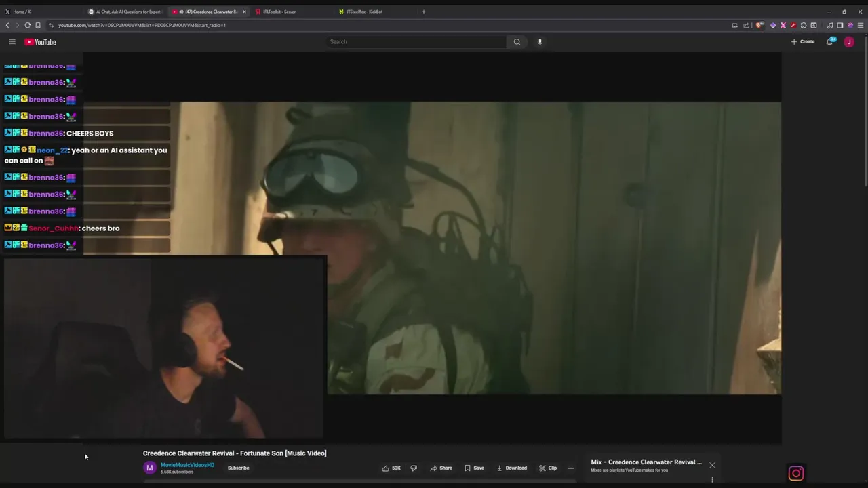Viewport: 868px width, 488px height.
Task: Focus the YouTube search field
Action: click(416, 42)
